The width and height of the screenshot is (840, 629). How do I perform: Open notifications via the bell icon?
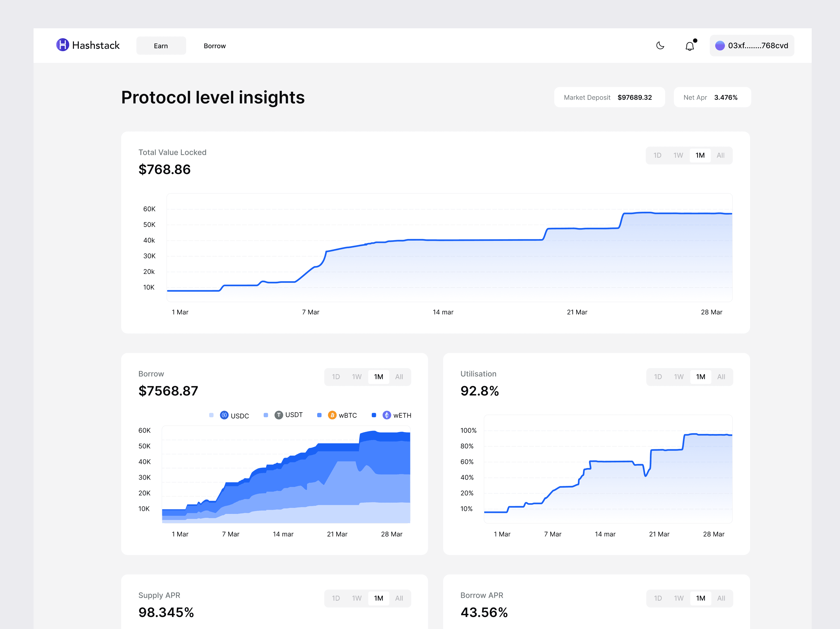pyautogui.click(x=690, y=46)
